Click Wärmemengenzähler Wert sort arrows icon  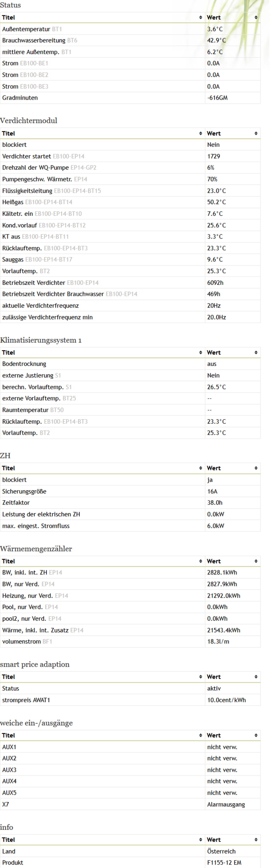pyautogui.click(x=256, y=561)
